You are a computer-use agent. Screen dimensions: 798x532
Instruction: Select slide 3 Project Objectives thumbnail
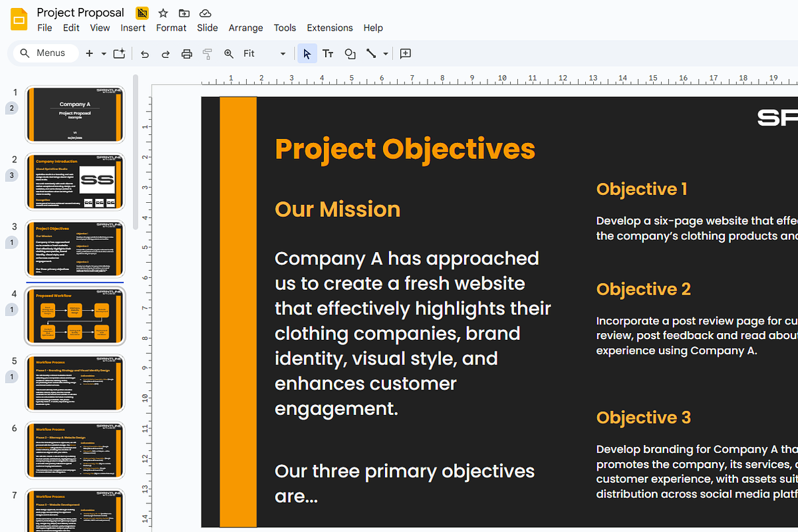click(74, 249)
